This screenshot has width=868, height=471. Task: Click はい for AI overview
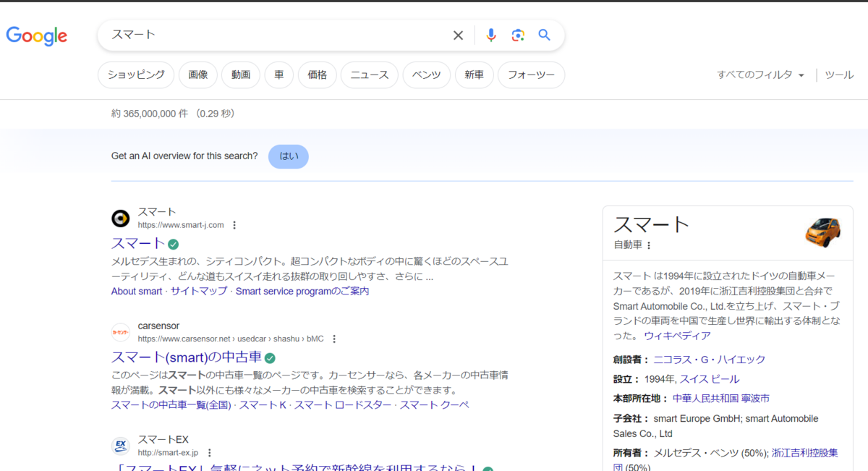pyautogui.click(x=289, y=156)
